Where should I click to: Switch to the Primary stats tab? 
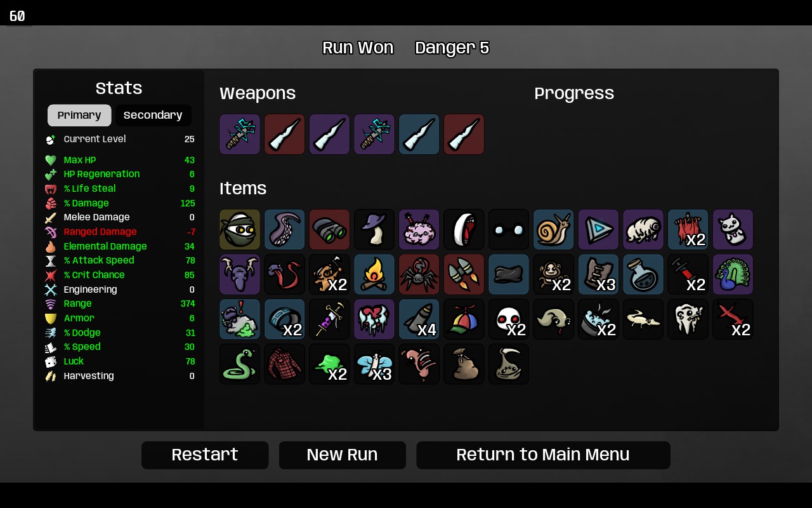79,116
